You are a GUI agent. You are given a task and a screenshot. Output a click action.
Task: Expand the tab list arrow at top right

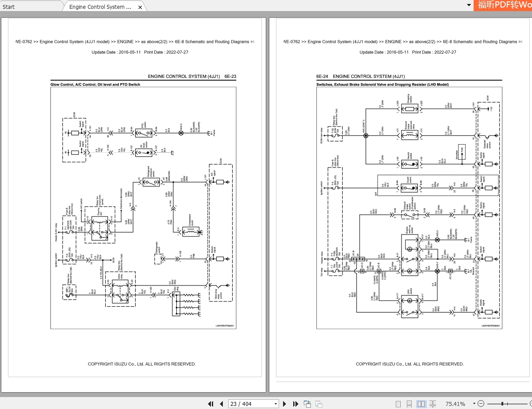tap(469, 5)
